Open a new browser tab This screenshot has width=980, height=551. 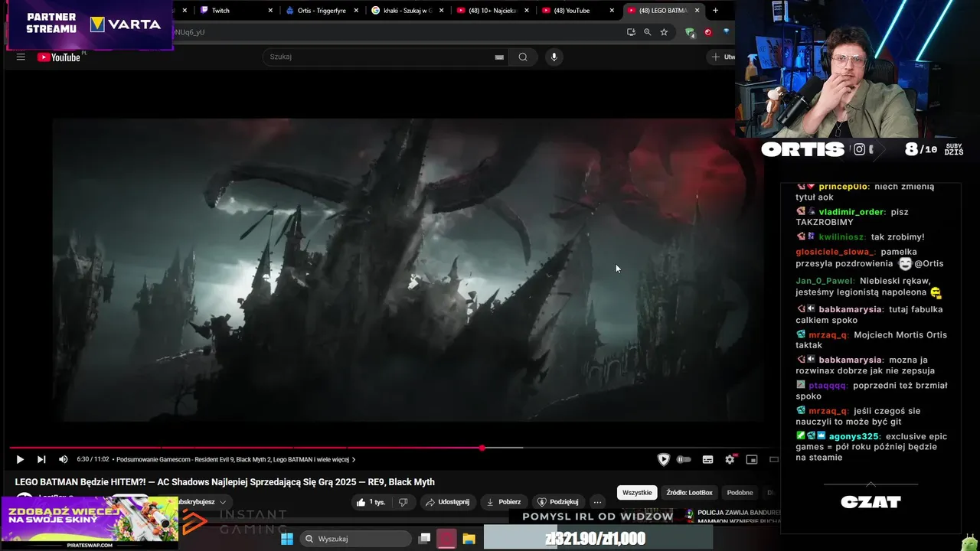tap(715, 11)
